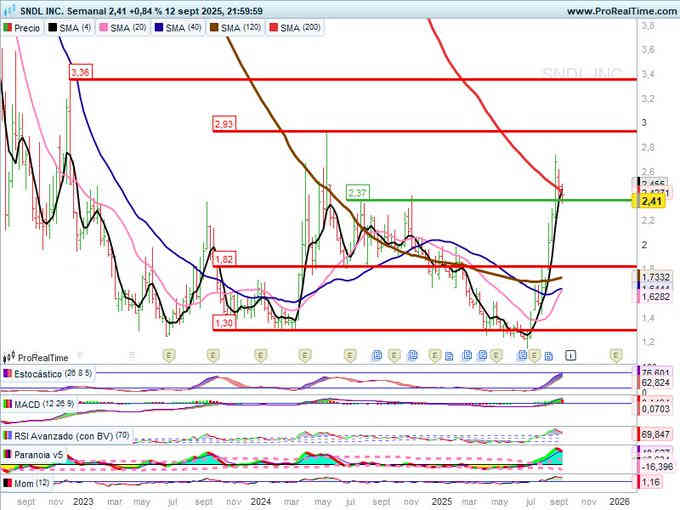Click the E event marker at May 2025
The width and height of the screenshot is (680, 510).
[496, 356]
